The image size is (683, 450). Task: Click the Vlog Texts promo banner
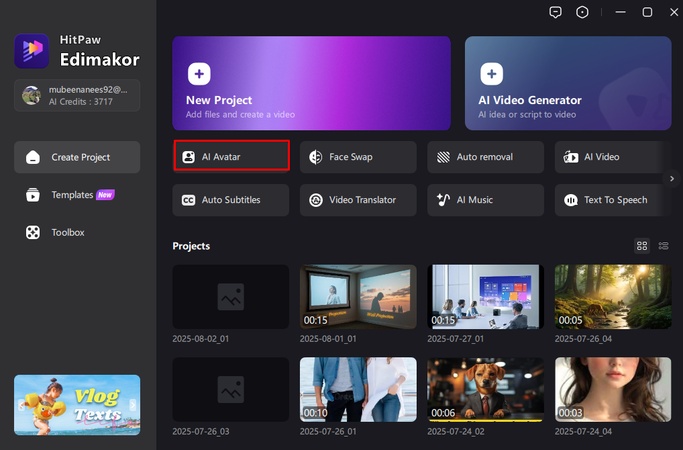pos(77,405)
